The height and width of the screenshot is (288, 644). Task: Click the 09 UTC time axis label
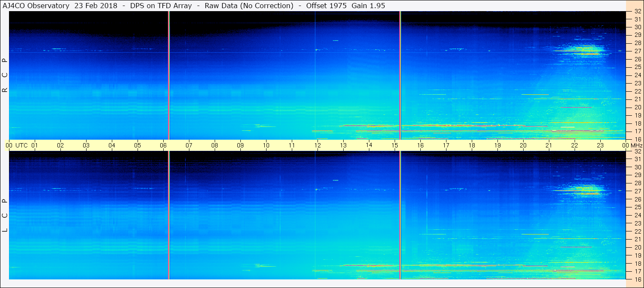coord(240,145)
